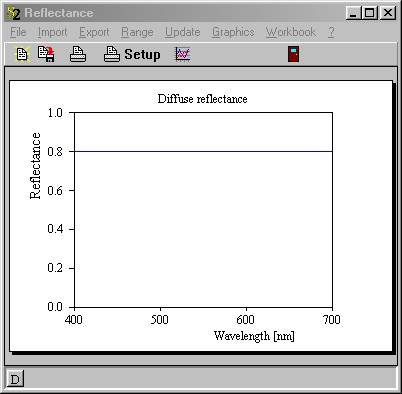This screenshot has width=402, height=394.
Task: Click the printer icon beside the disk icon
Action: click(x=78, y=54)
